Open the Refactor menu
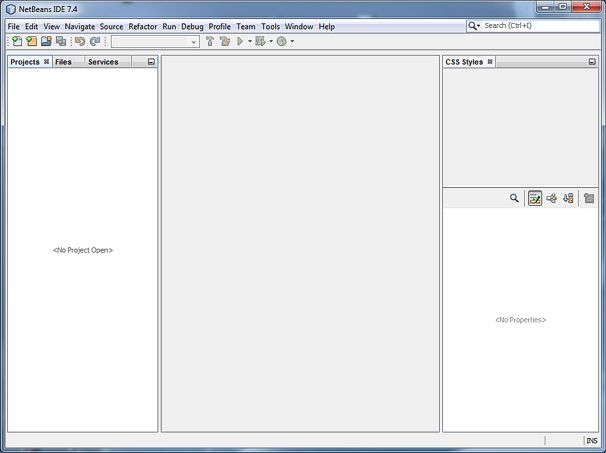Viewport: 606px width, 453px height. click(142, 26)
